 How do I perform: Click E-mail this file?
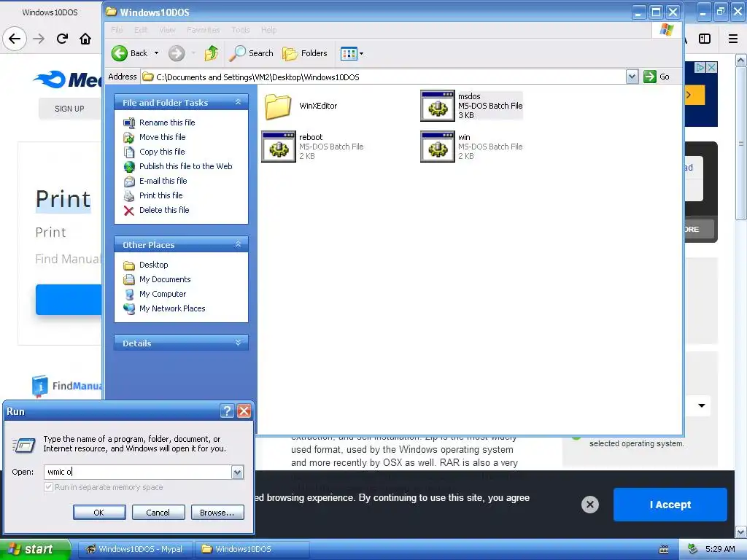163,181
